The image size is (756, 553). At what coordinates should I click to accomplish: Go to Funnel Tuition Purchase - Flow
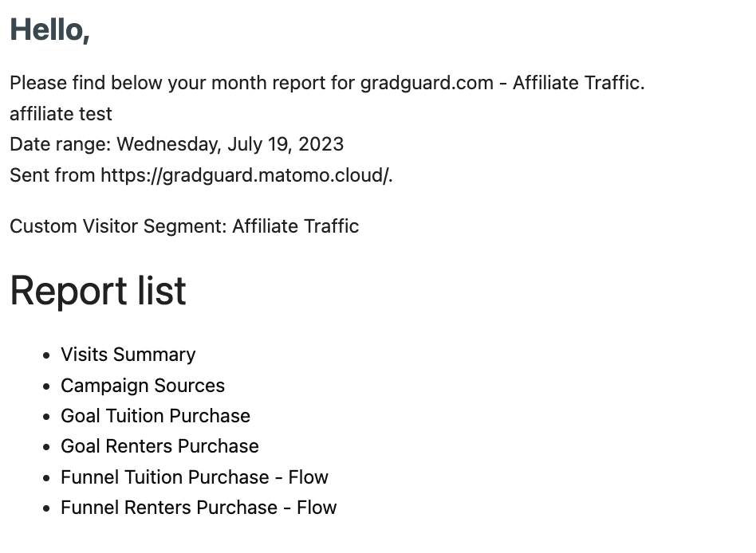tap(195, 477)
